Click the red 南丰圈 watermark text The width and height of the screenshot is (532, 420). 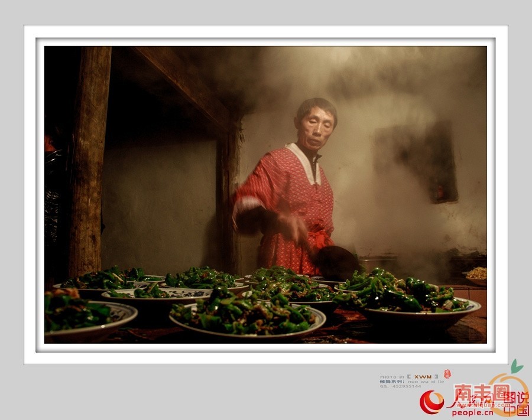[x=481, y=393]
